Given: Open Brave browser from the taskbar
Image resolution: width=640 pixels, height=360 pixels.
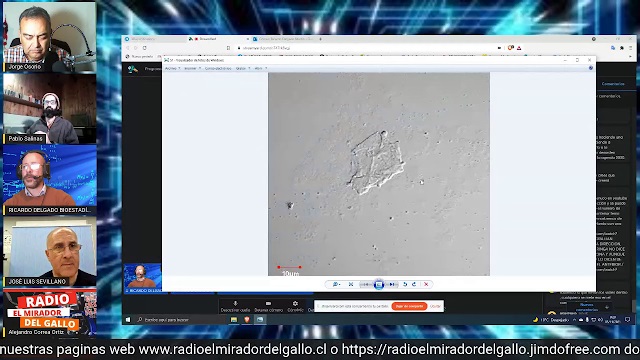Looking at the screenshot, I should tap(247, 320).
